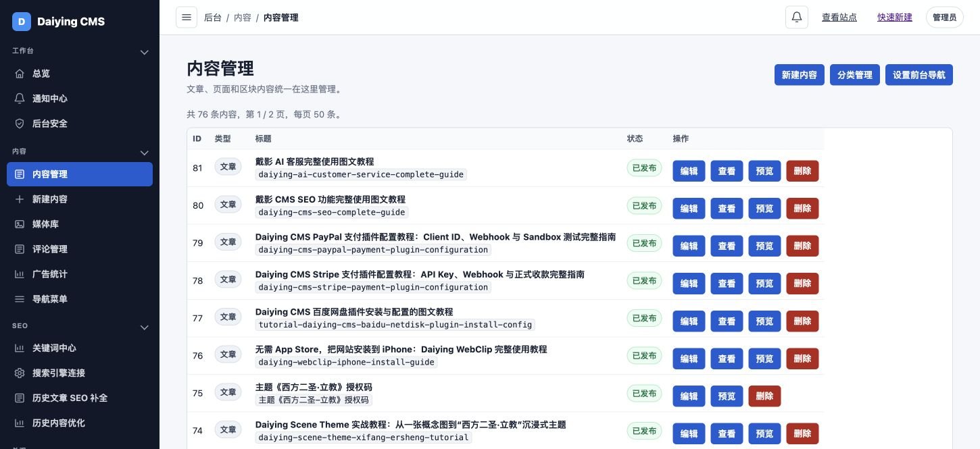Open 通知中心 in the sidebar
Screen dimensions: 980x449
coord(80,98)
